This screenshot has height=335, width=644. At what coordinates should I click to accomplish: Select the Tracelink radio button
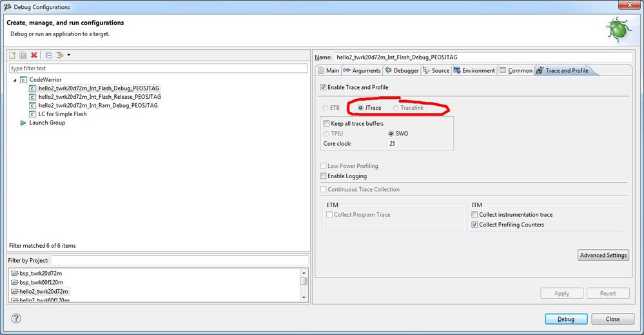click(x=396, y=108)
